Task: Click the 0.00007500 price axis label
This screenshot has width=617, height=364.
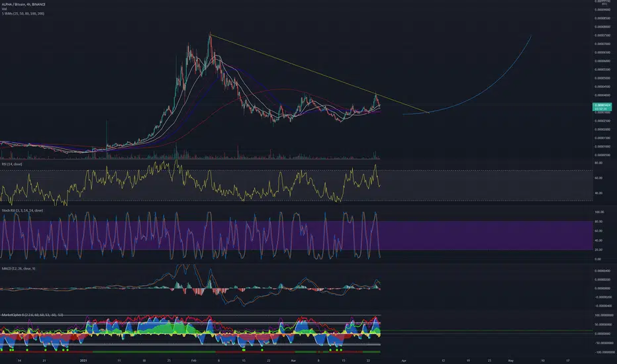Action: [602, 36]
